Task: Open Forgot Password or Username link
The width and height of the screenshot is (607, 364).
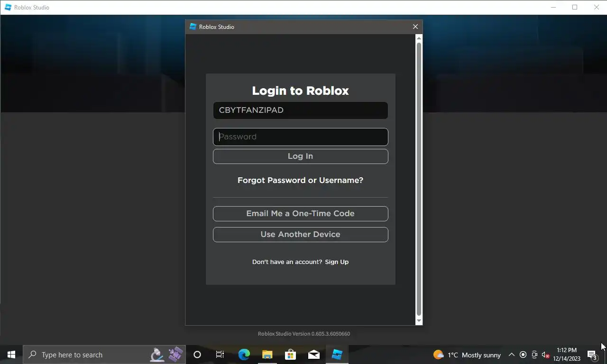Action: tap(300, 181)
